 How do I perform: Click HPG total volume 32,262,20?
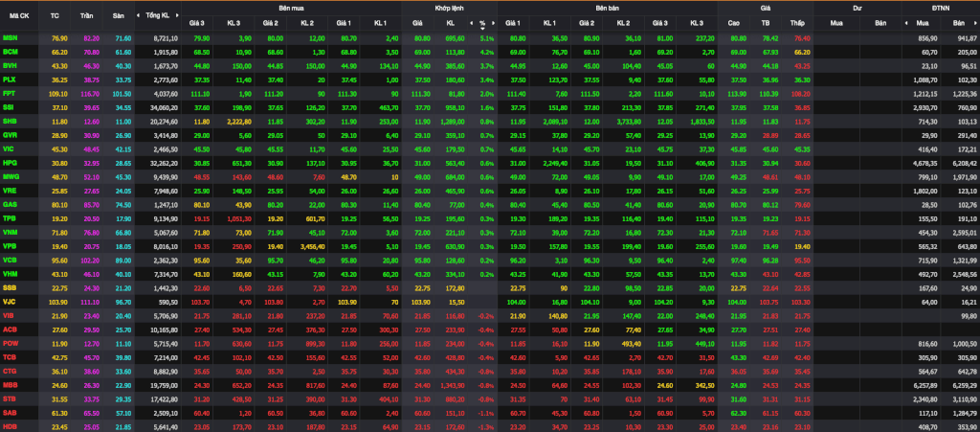click(x=165, y=163)
